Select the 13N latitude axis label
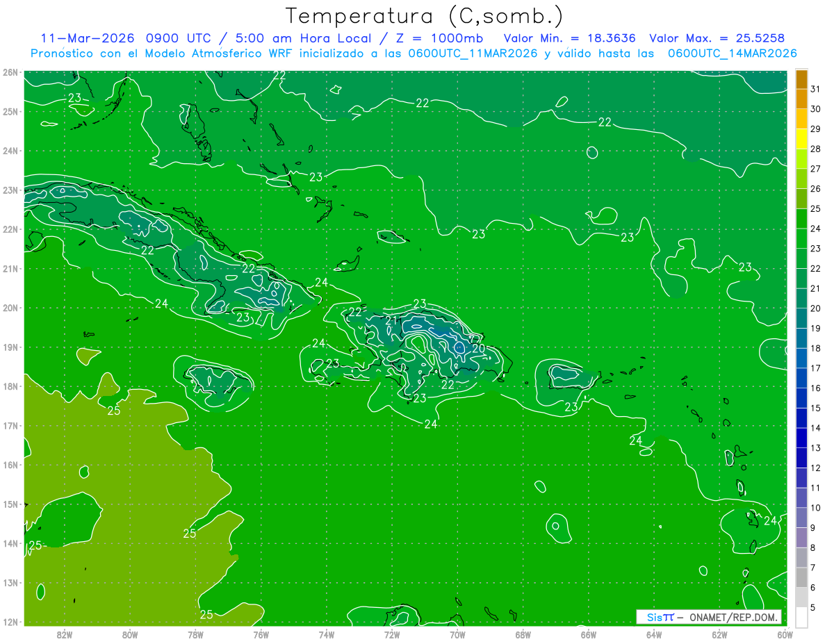The height and width of the screenshot is (644, 834). coord(10,583)
